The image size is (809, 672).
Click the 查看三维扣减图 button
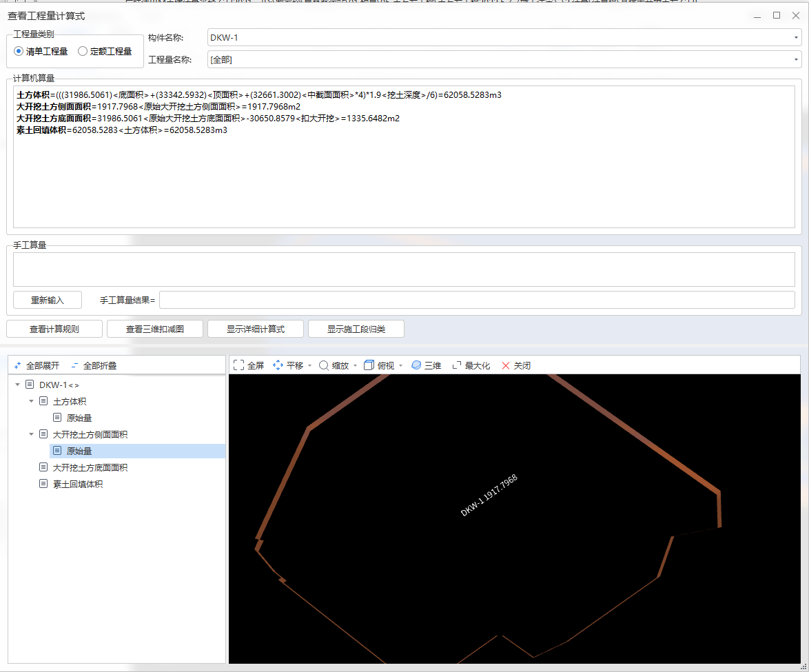155,329
